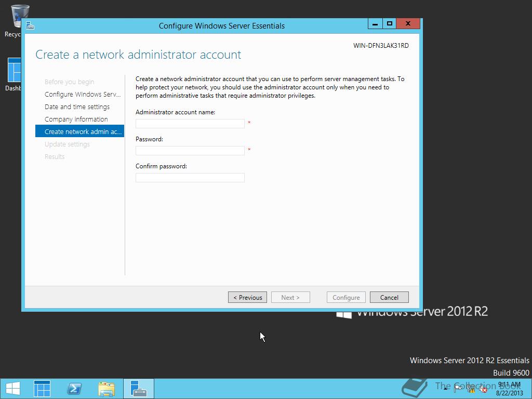Go to Date and time settings step
Viewport: 532px width, 399px height.
(x=77, y=107)
